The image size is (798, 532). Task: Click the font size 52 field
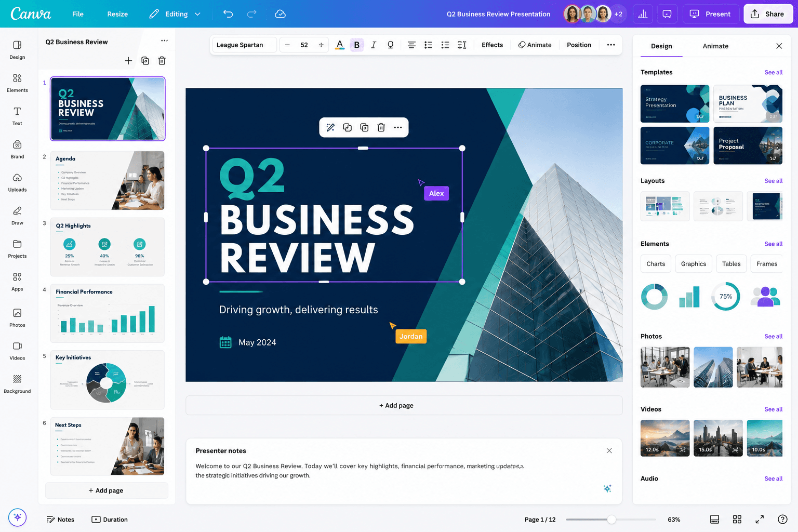click(x=304, y=45)
